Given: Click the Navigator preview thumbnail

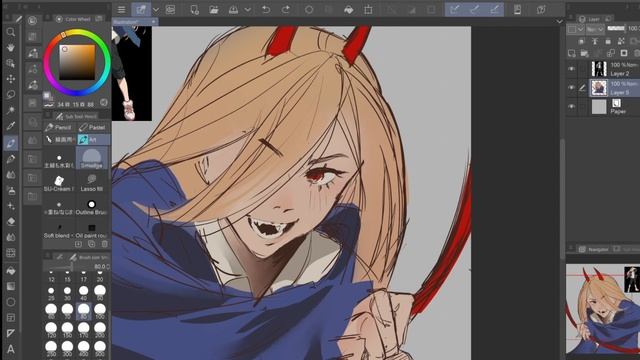Looking at the screenshot, I should [x=603, y=309].
